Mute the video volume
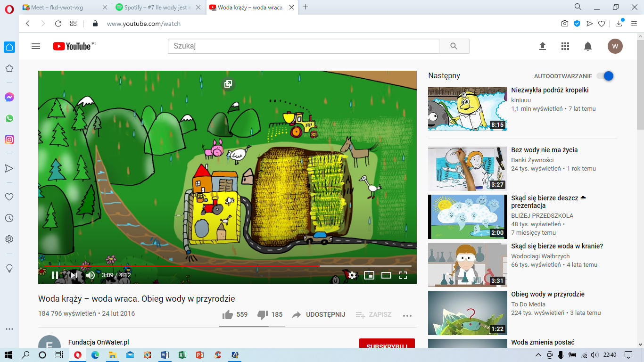 (x=90, y=275)
